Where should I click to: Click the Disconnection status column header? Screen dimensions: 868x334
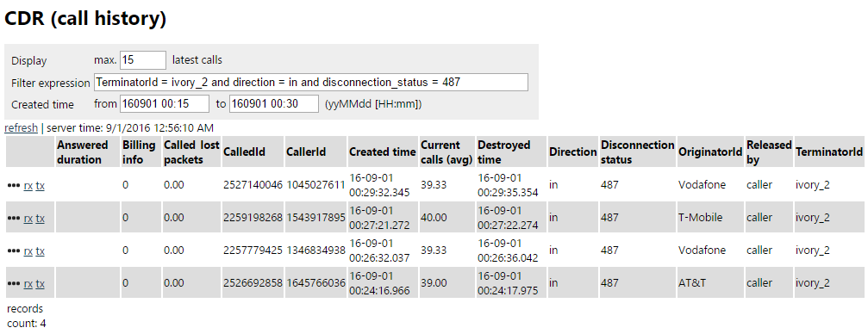click(637, 152)
